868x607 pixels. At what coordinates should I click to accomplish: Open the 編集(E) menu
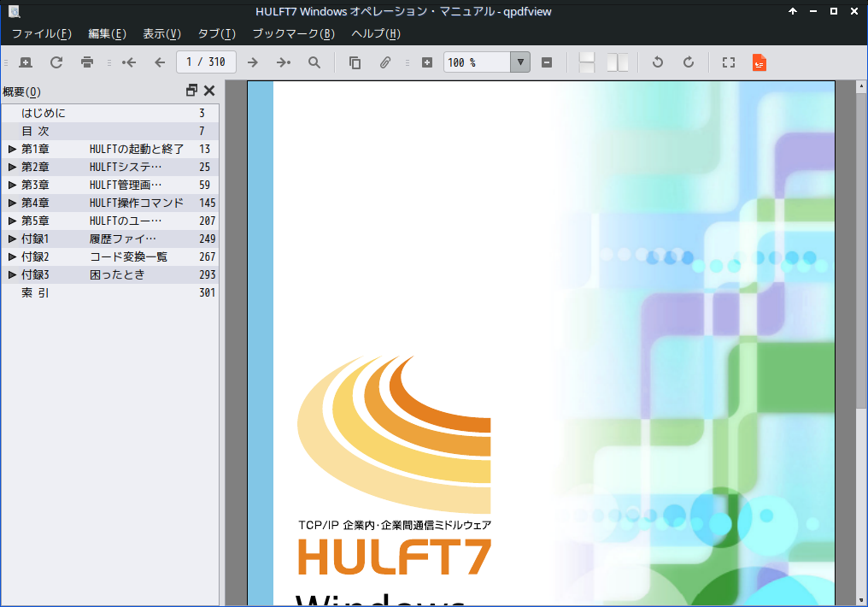[x=108, y=34]
